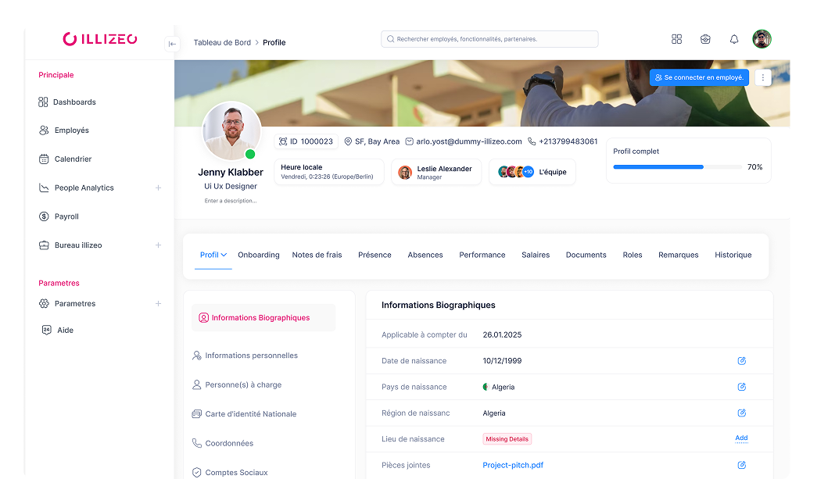Image resolution: width=835 pixels, height=504 pixels.
Task: Click the notification bell icon
Action: point(733,39)
